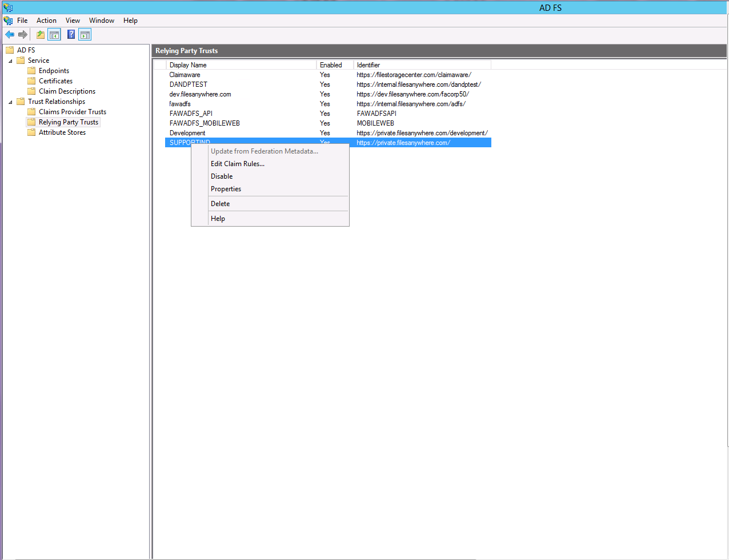Screen dimensions: 729x560
Task: Click the Display Name column header
Action: click(x=187, y=65)
